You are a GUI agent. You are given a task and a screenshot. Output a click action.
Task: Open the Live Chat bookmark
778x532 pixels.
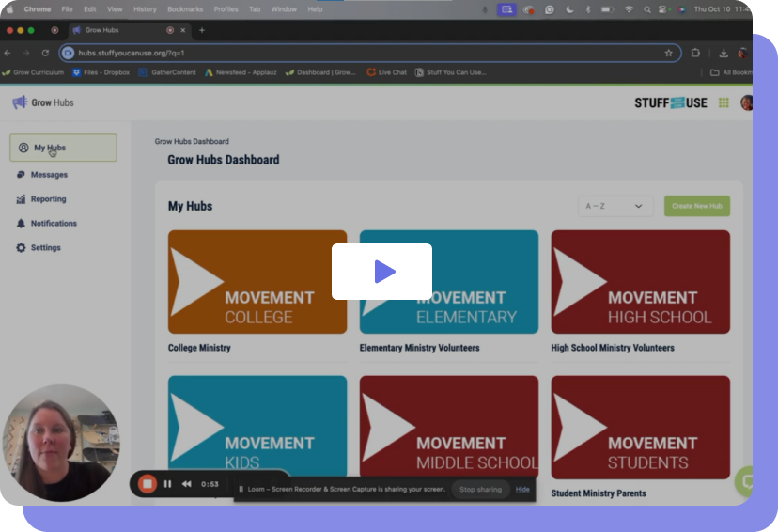point(386,72)
